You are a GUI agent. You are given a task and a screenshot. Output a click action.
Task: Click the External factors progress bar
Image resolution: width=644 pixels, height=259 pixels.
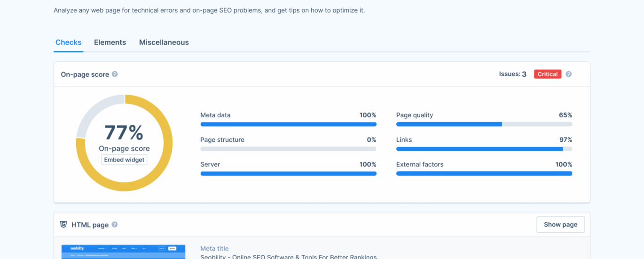click(484, 173)
